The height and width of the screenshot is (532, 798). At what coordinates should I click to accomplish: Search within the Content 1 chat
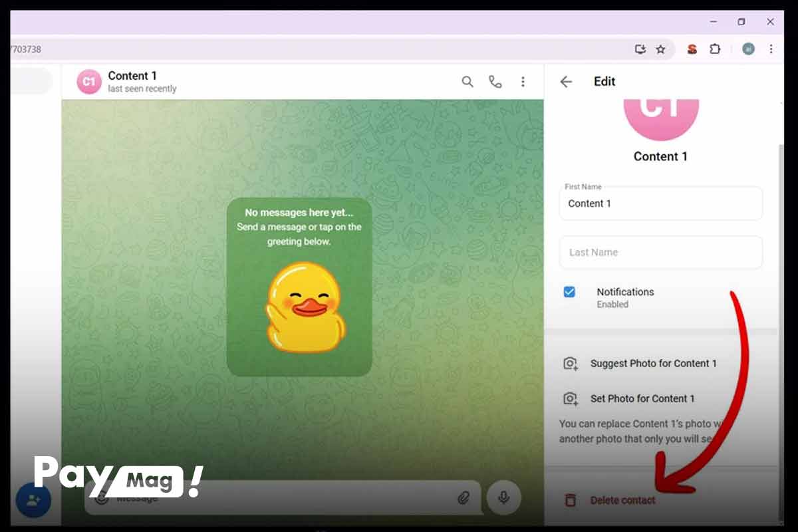click(467, 82)
